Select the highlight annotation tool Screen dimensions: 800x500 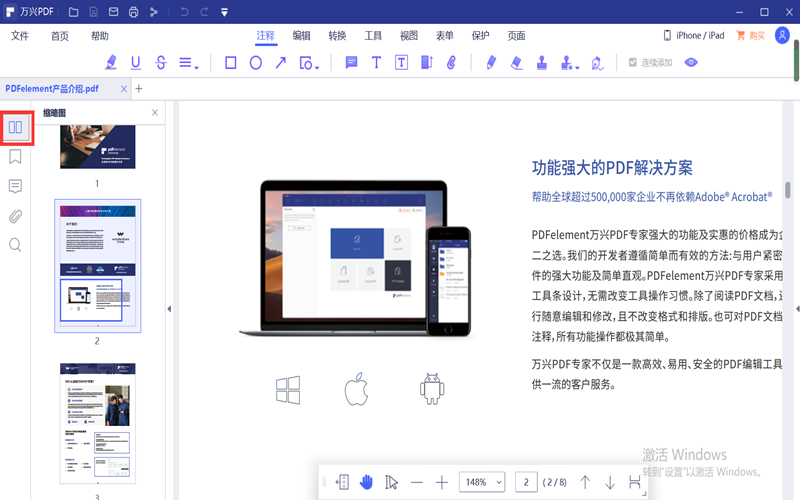[111, 62]
